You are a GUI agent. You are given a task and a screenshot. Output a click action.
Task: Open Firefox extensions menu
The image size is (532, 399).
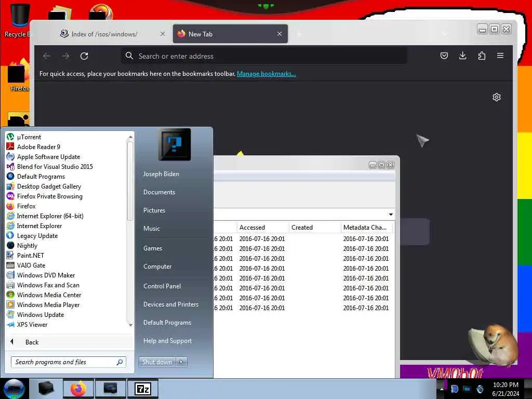click(482, 56)
